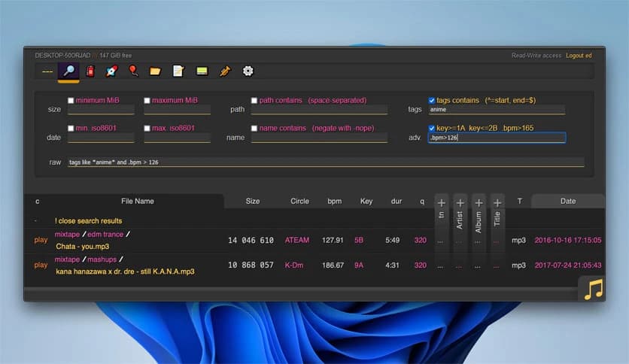Sort by the Key column header
Screen dimensions: 629x364
(x=366, y=202)
